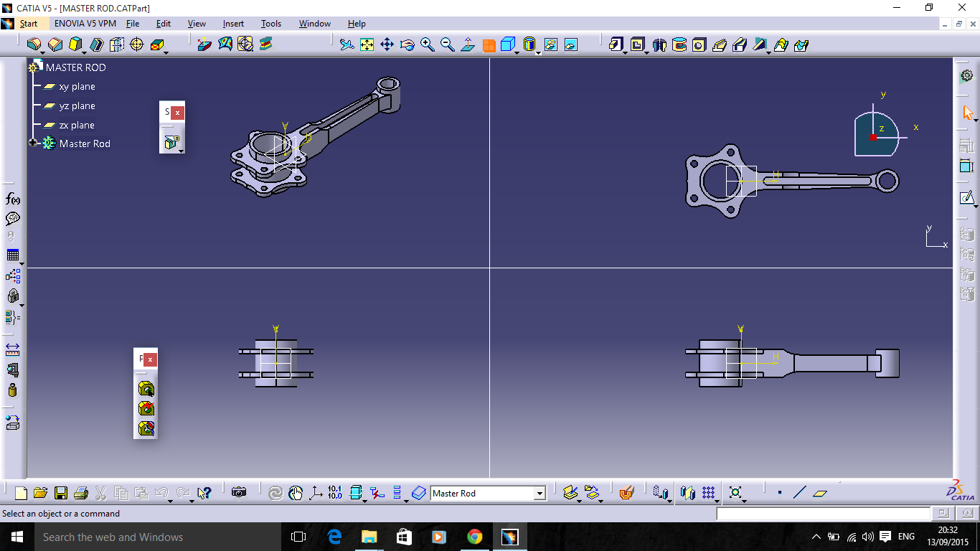The image size is (980, 551).
Task: Open the ENOVIA V5 VPM menu
Action: click(x=85, y=24)
